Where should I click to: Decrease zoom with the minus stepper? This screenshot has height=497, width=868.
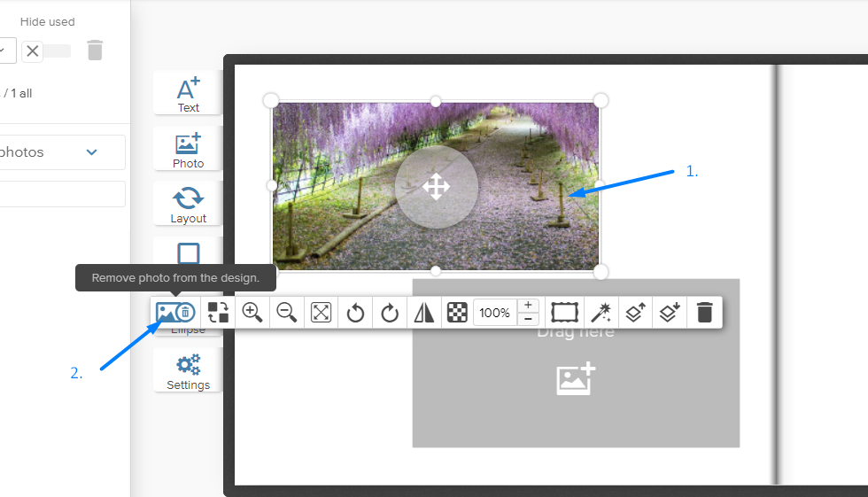(x=528, y=319)
